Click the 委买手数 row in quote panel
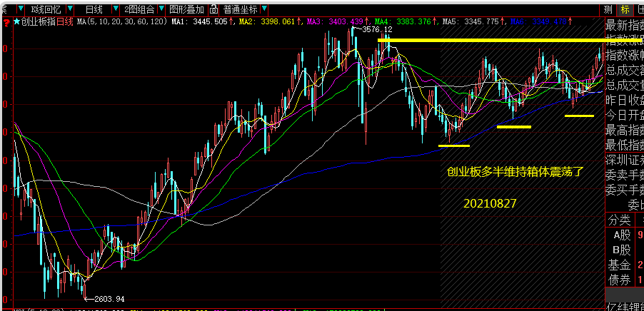The width and height of the screenshot is (644, 311). (624, 189)
